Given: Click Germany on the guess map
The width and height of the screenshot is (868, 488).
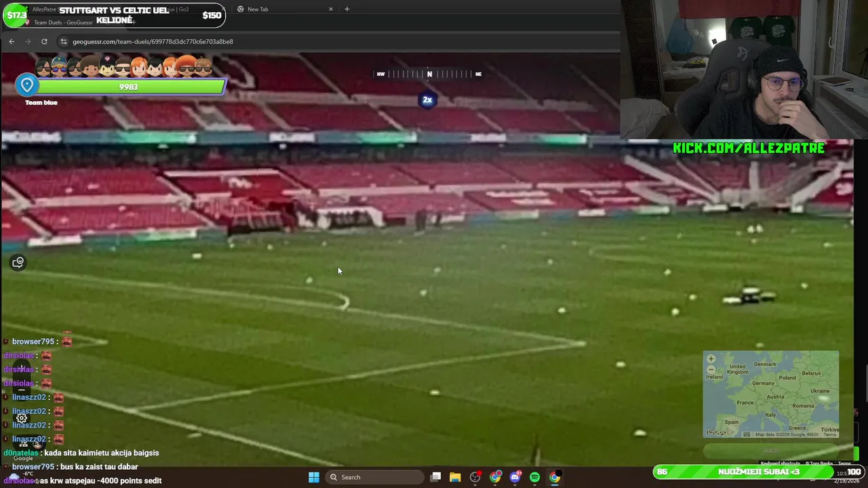Looking at the screenshot, I should [763, 384].
